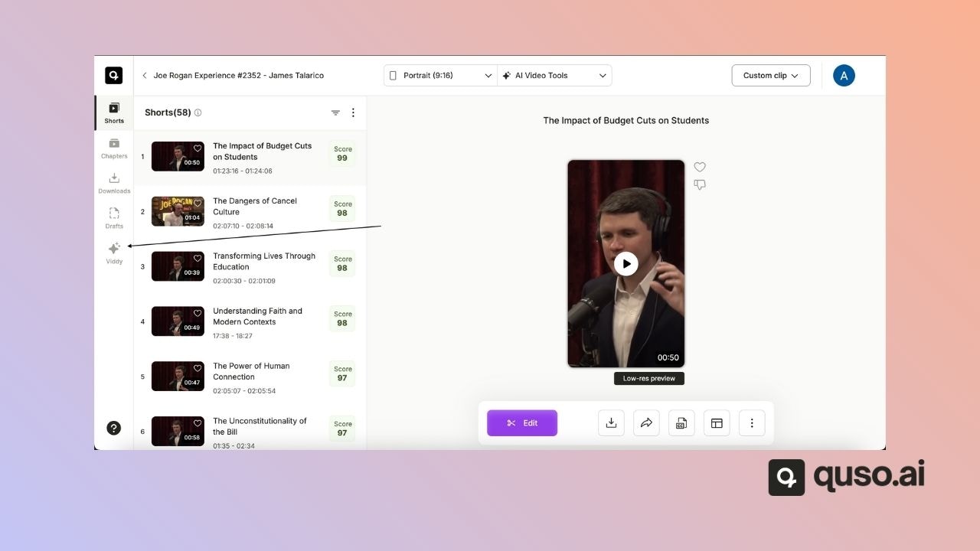Click the Joe Rogan Experience #2352 title
The height and width of the screenshot is (551, 980).
click(x=239, y=76)
